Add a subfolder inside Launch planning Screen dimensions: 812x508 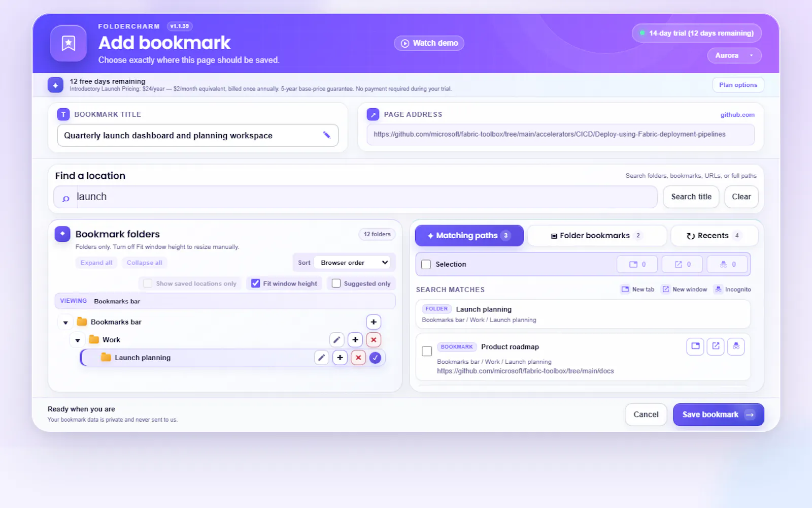point(340,358)
